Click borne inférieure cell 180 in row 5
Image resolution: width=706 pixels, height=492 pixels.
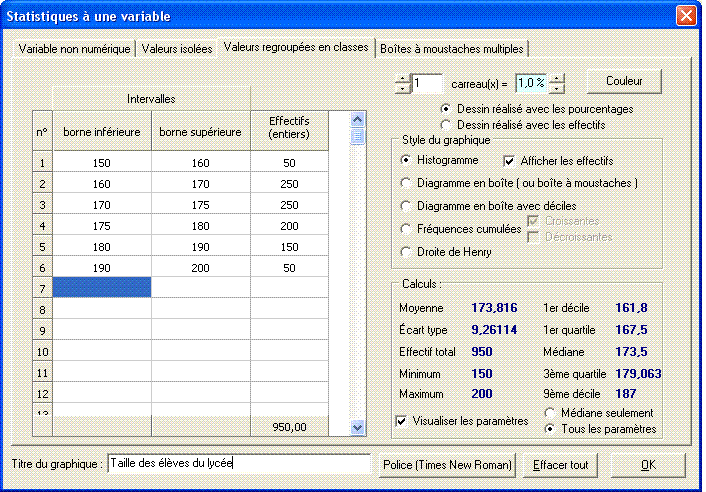(x=102, y=247)
